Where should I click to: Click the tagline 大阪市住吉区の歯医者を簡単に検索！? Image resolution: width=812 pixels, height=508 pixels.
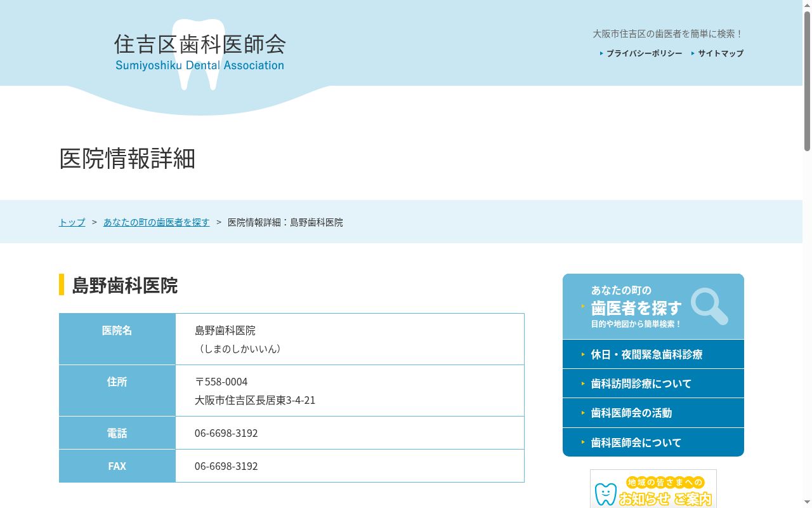668,34
